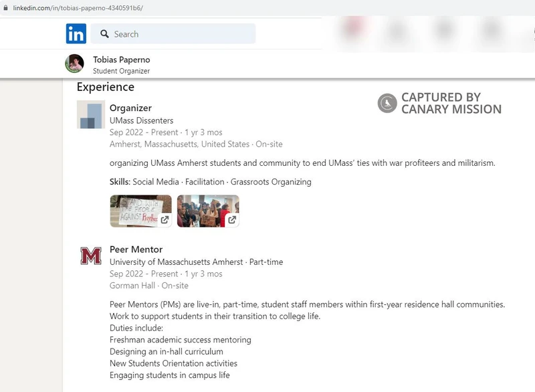The height and width of the screenshot is (392, 535).
Task: Click the Student Organizer headline
Action: click(x=122, y=71)
